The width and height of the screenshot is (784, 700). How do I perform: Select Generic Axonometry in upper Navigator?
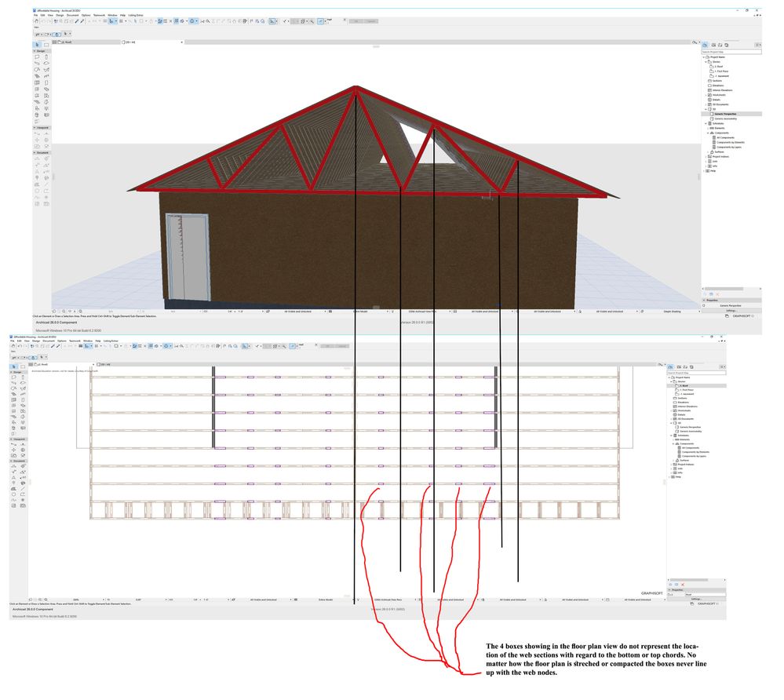point(725,119)
